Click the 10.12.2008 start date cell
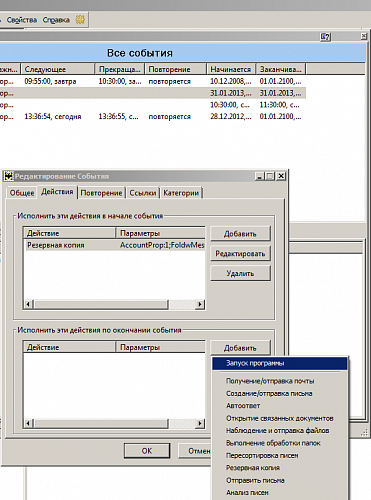 pos(231,81)
